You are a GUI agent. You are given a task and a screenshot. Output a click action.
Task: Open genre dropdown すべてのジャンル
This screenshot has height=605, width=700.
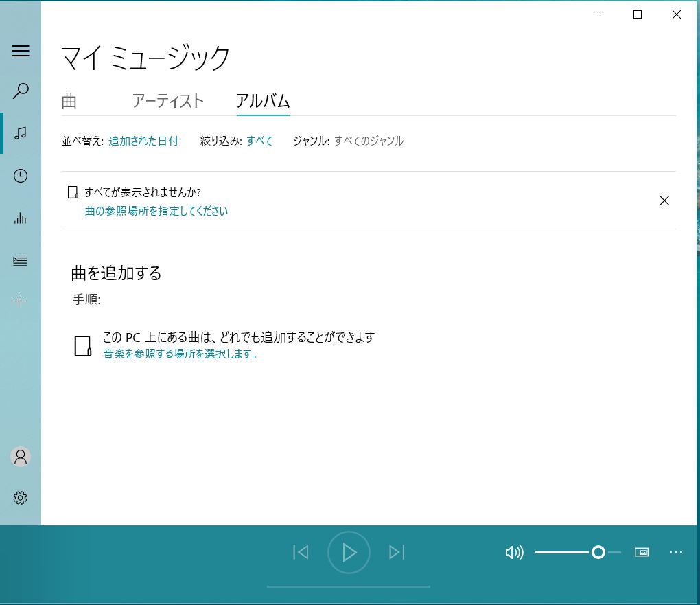tap(369, 141)
